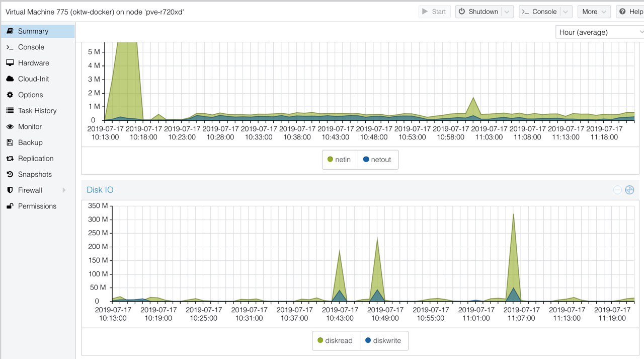View Task History list
The image size is (644, 359).
(x=38, y=111)
